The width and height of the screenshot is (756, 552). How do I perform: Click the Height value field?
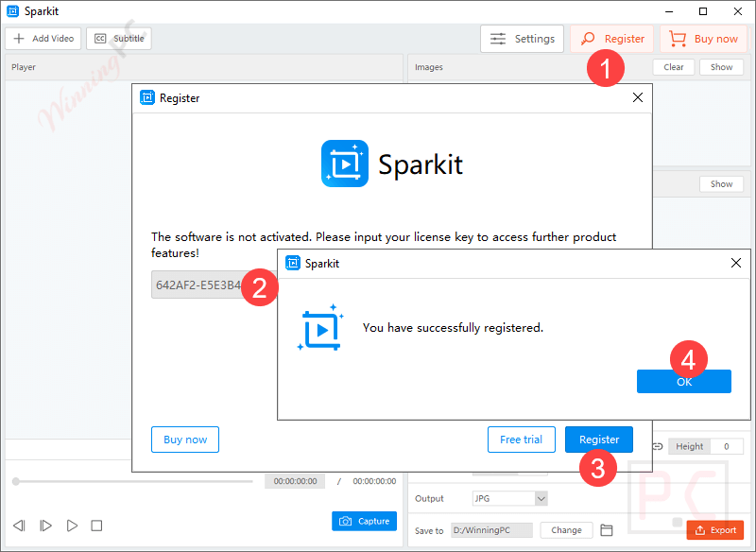point(727,446)
